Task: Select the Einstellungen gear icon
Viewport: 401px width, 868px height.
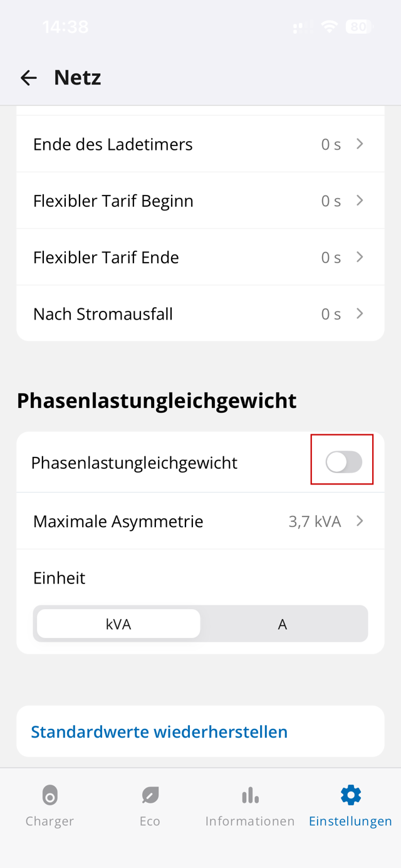Action: point(350,795)
